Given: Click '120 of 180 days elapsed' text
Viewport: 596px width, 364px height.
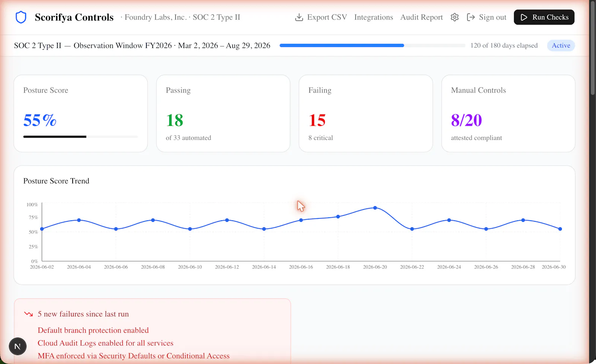Looking at the screenshot, I should tap(504, 45).
